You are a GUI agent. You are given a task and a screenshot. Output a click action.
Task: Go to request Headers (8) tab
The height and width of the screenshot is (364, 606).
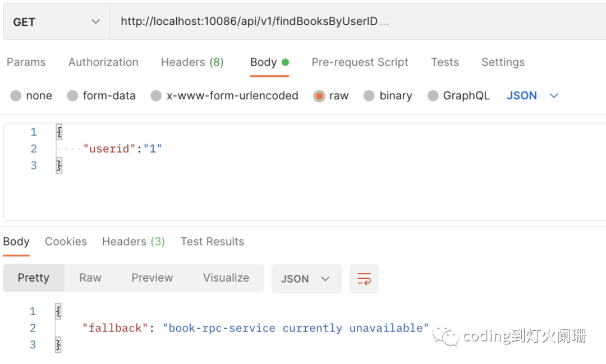click(192, 62)
